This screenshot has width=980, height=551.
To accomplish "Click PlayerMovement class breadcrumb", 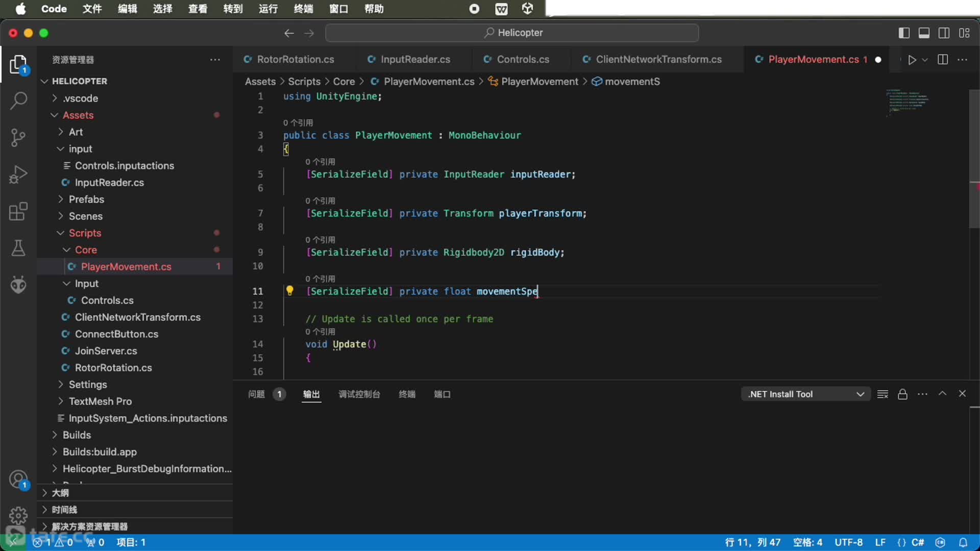I will coord(540,82).
